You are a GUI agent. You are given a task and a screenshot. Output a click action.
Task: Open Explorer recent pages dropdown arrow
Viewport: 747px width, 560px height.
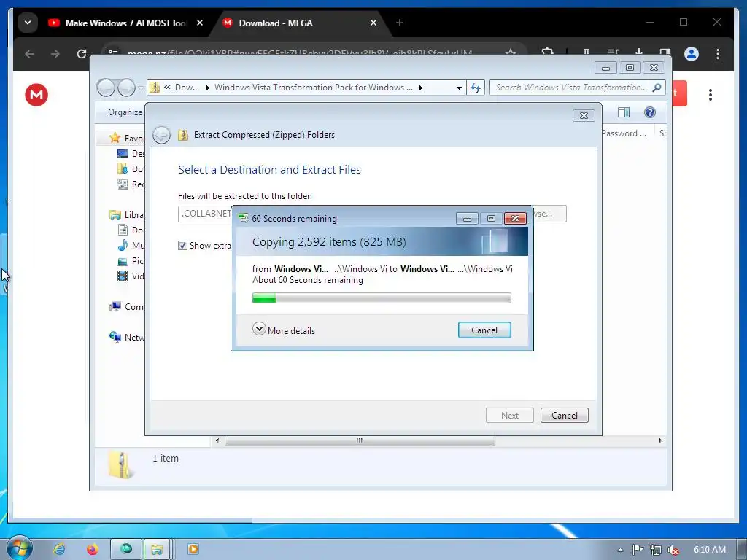tap(141, 88)
